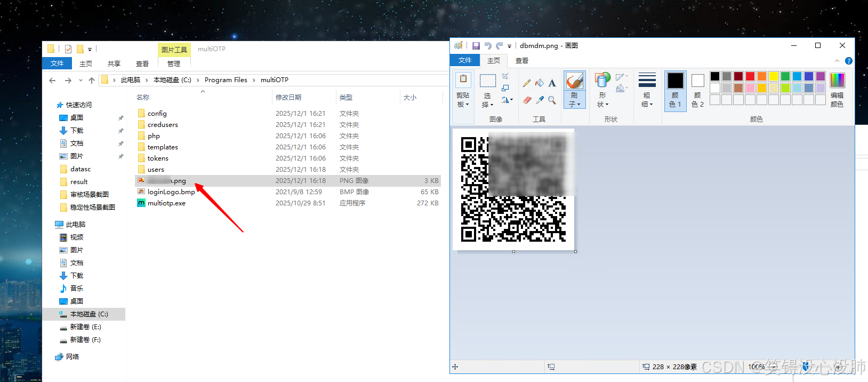Image resolution: width=868 pixels, height=382 pixels.
Task: Select the credusers folder
Action: [x=288, y=125]
